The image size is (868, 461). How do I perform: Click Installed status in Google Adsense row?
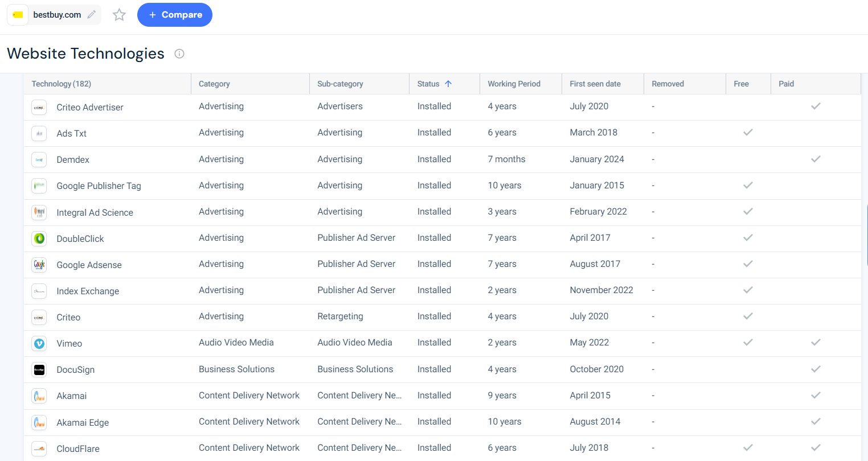(434, 264)
